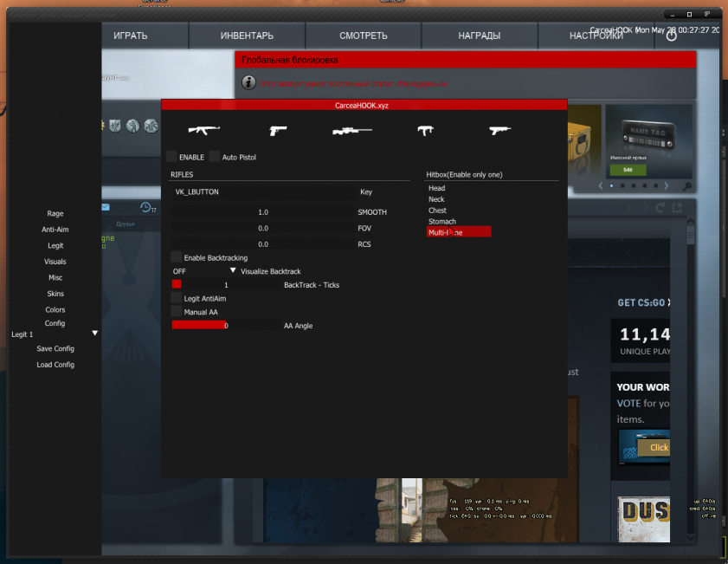
Task: Toggle the ENABLE checkbox
Action: (171, 157)
